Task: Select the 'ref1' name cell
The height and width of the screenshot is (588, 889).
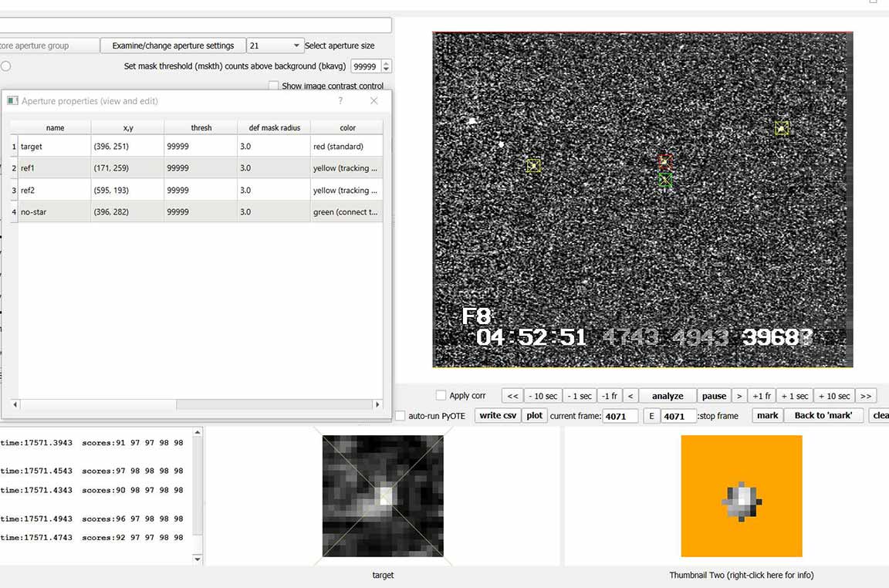Action: [55, 168]
